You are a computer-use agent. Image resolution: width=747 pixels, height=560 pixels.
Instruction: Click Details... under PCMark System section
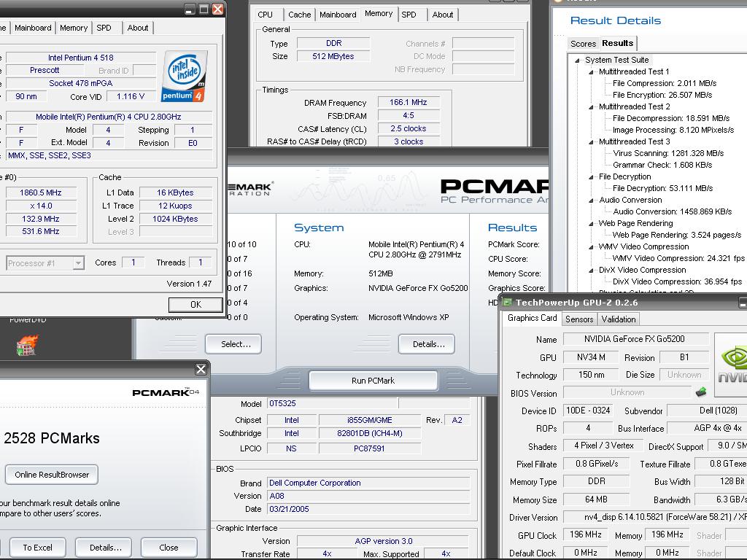point(427,344)
